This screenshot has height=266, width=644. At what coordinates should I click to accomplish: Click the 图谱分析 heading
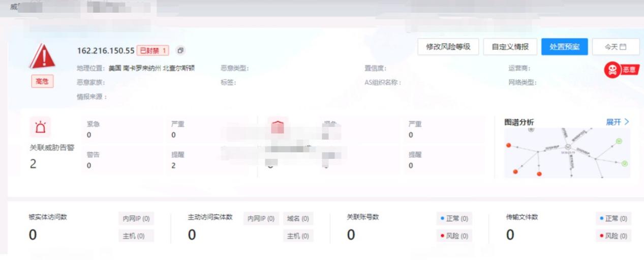pos(519,122)
